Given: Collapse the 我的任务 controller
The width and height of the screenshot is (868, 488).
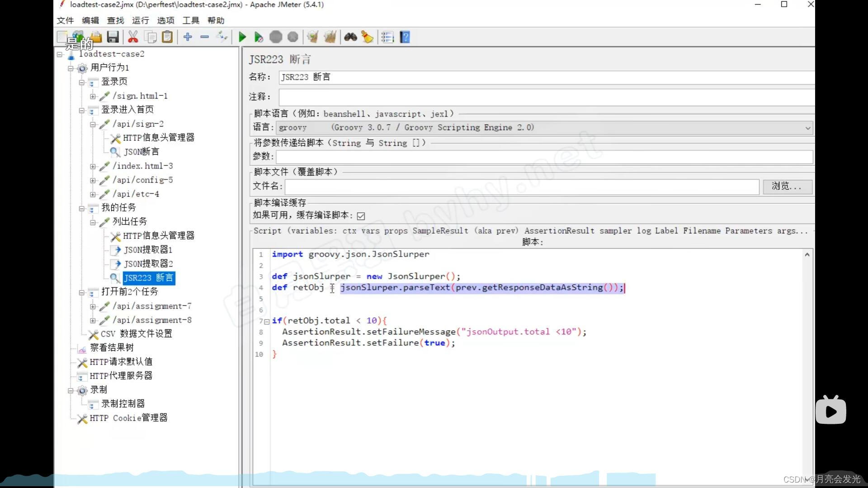Looking at the screenshot, I should point(82,208).
